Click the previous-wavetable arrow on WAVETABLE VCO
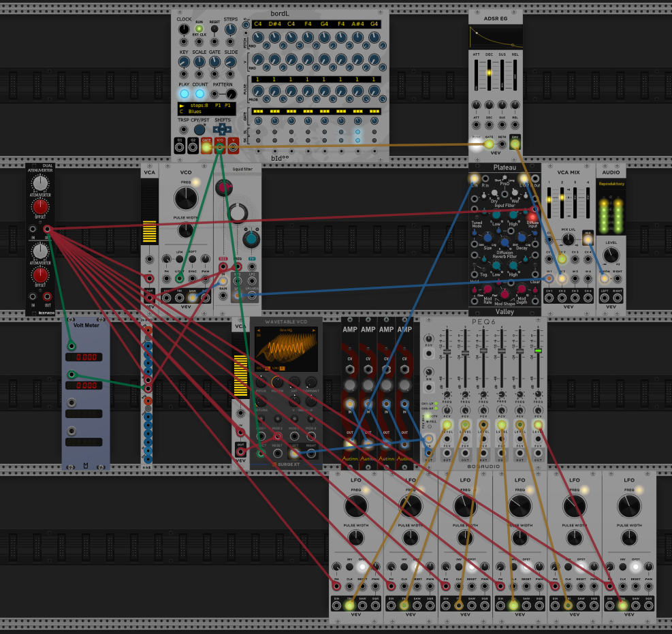This screenshot has height=634, width=672. 259,330
